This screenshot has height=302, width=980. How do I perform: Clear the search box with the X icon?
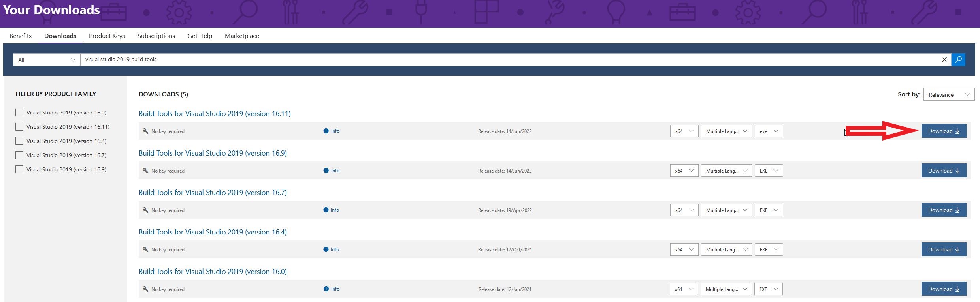point(944,60)
